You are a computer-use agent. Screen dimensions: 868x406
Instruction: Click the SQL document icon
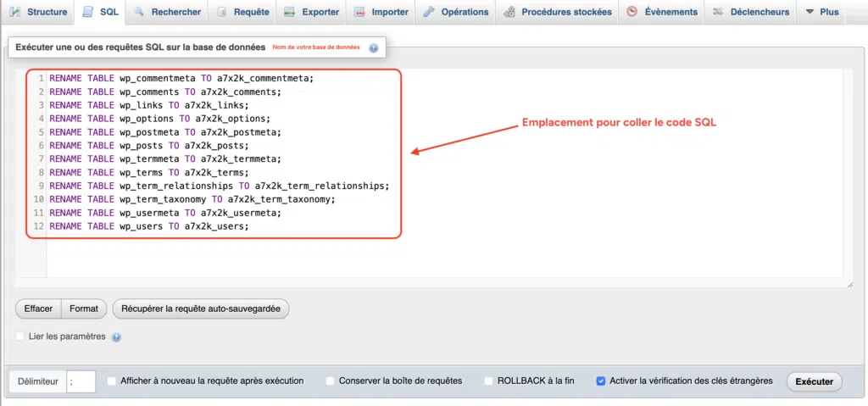[x=87, y=12]
